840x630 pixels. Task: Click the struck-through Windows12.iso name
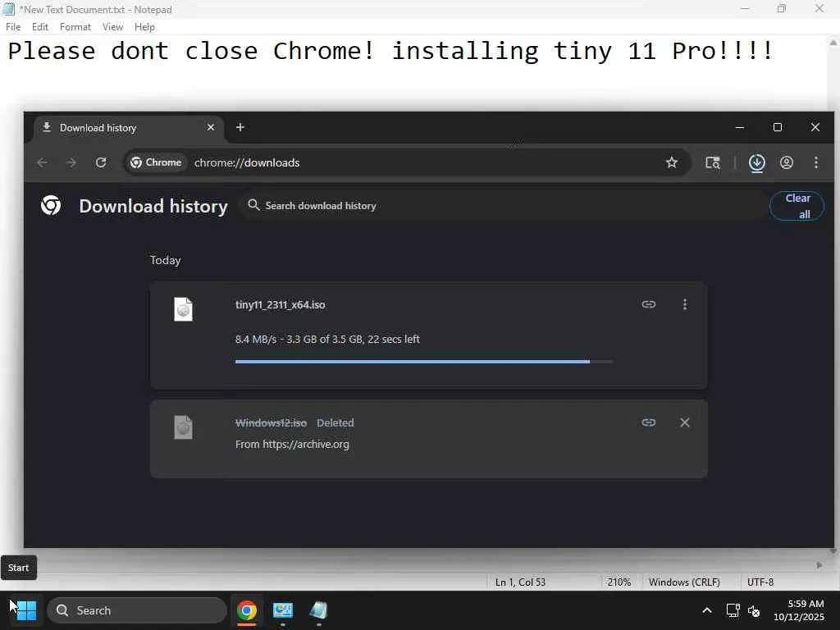click(271, 422)
